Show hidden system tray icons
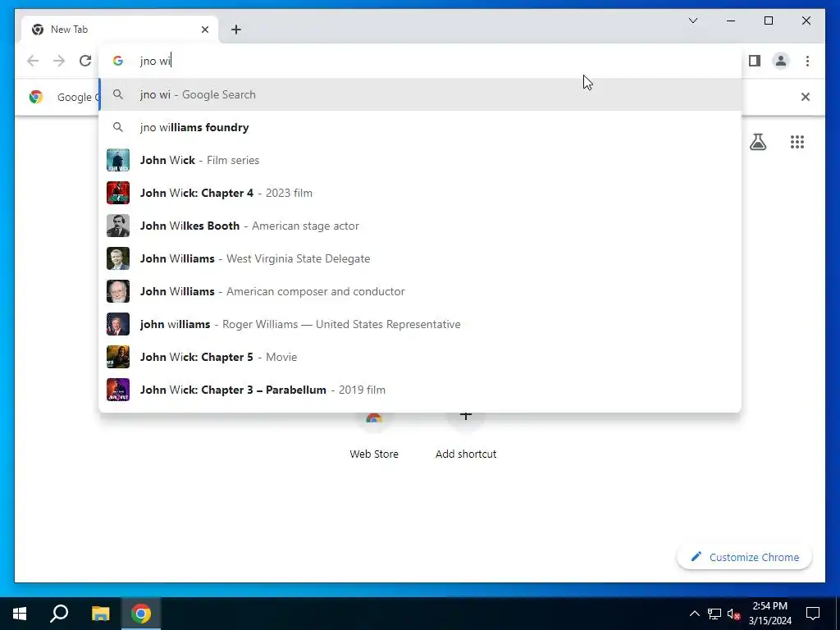This screenshot has height=630, width=840. point(694,614)
